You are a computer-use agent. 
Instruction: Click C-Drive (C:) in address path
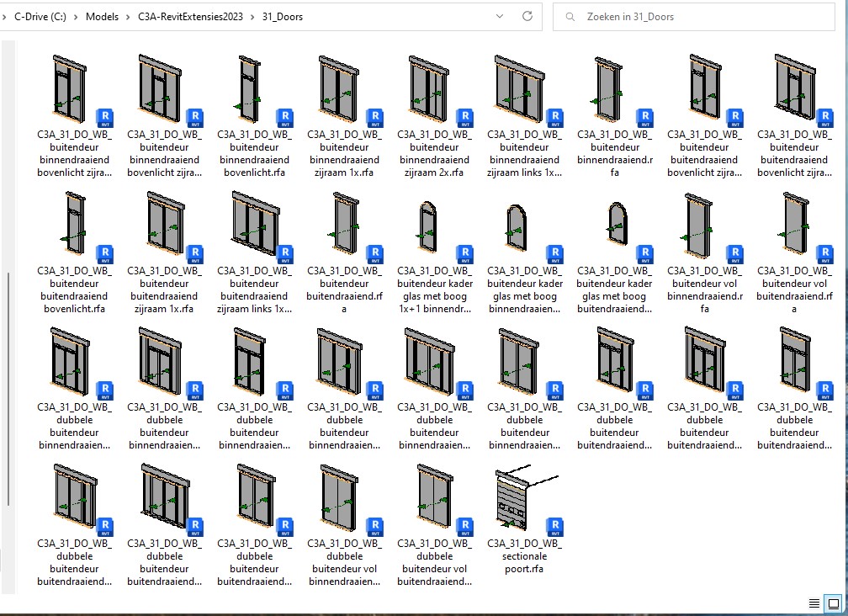[x=40, y=17]
